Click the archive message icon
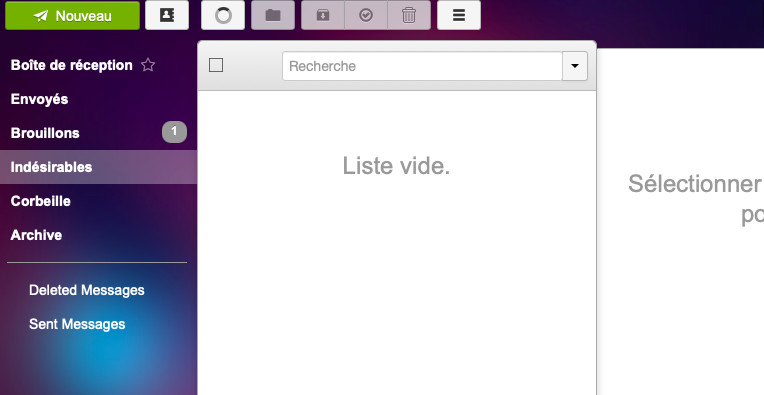Viewport: 764px width, 395px height. [323, 16]
